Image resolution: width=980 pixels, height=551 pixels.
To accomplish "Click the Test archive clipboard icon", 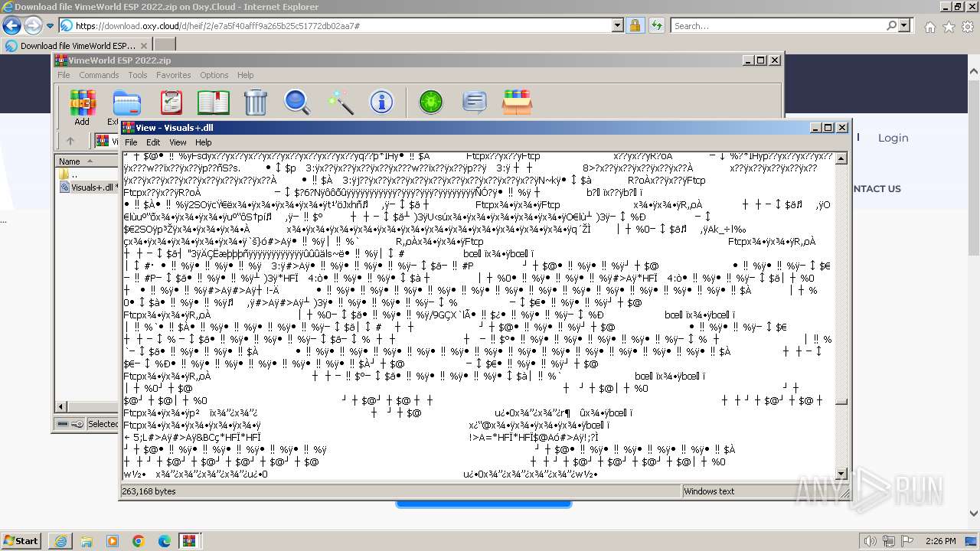I will pyautogui.click(x=171, y=103).
